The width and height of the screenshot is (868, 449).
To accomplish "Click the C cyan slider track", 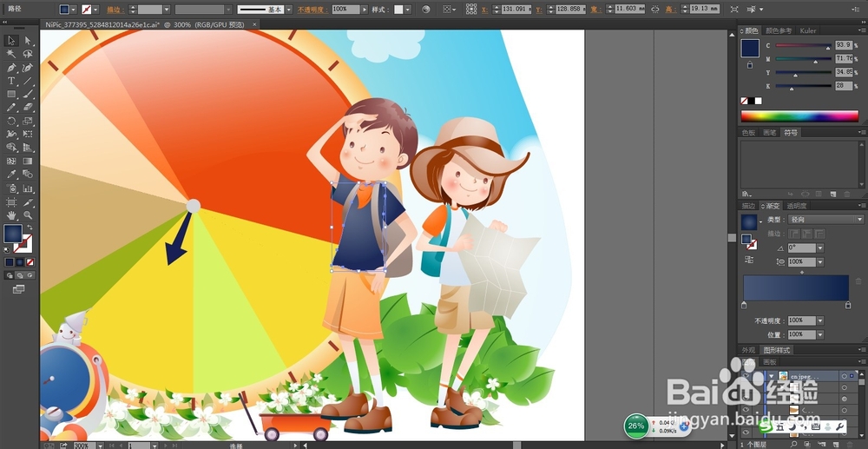I will tap(803, 45).
